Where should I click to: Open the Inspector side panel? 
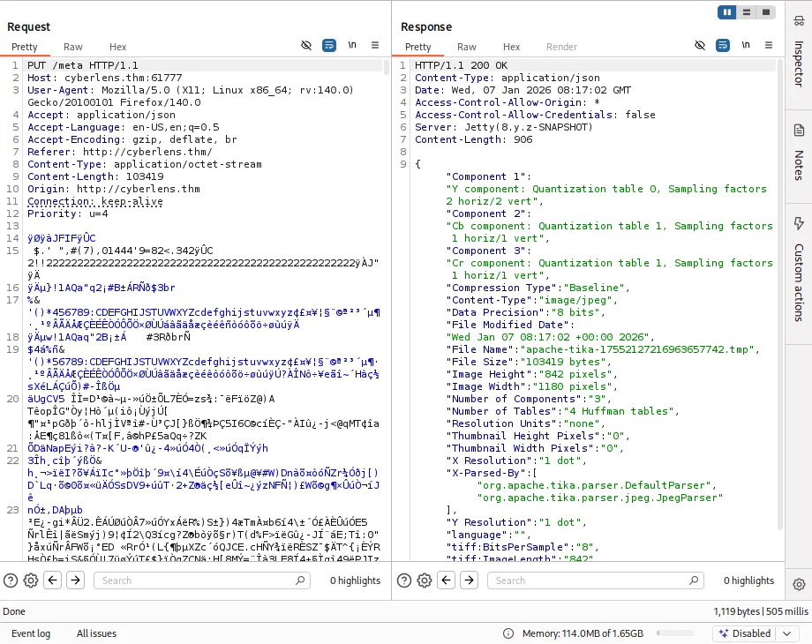pyautogui.click(x=798, y=51)
